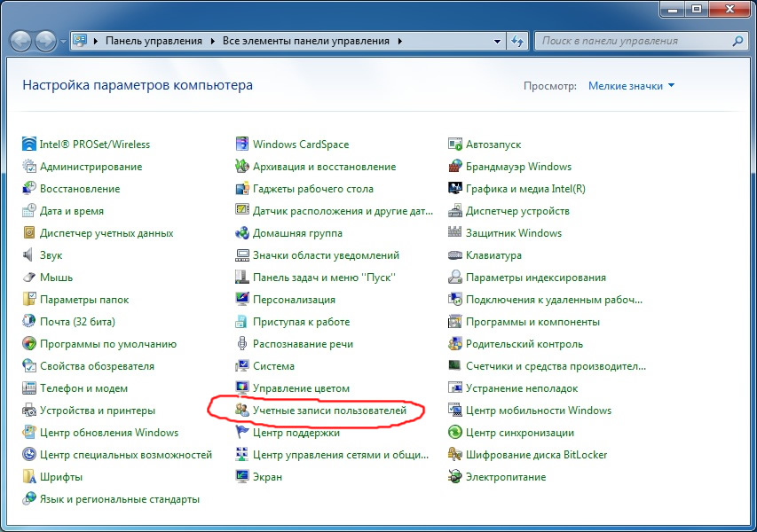The image size is (757, 532).
Task: Click the Intel PROSet/Wireless icon
Action: point(29,145)
